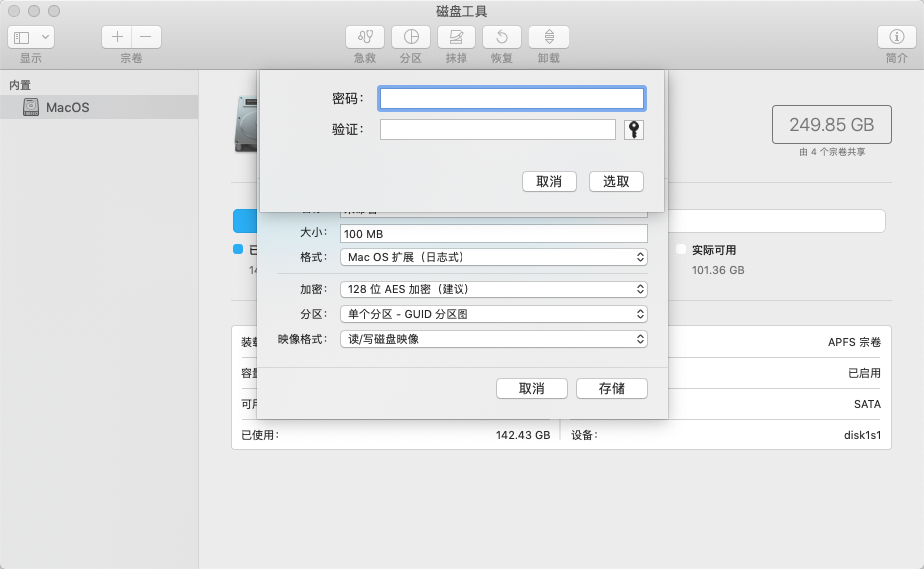Click the First Aid (急救) toolbar icon
Image resolution: width=924 pixels, height=569 pixels.
click(x=365, y=37)
